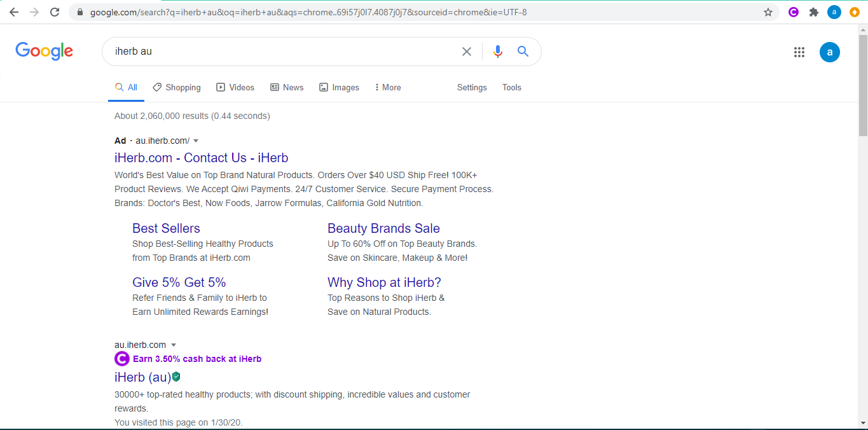
Task: Switch to the Shopping results tab
Action: 176,88
